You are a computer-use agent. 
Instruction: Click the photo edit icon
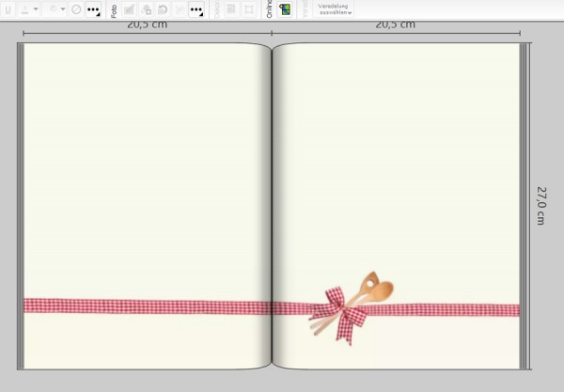[130, 9]
